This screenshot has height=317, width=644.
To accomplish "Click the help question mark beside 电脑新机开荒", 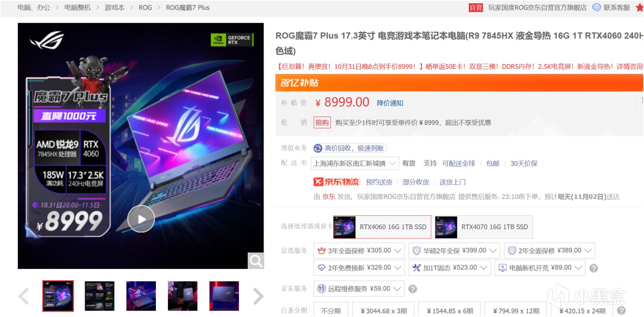I will tap(593, 268).
